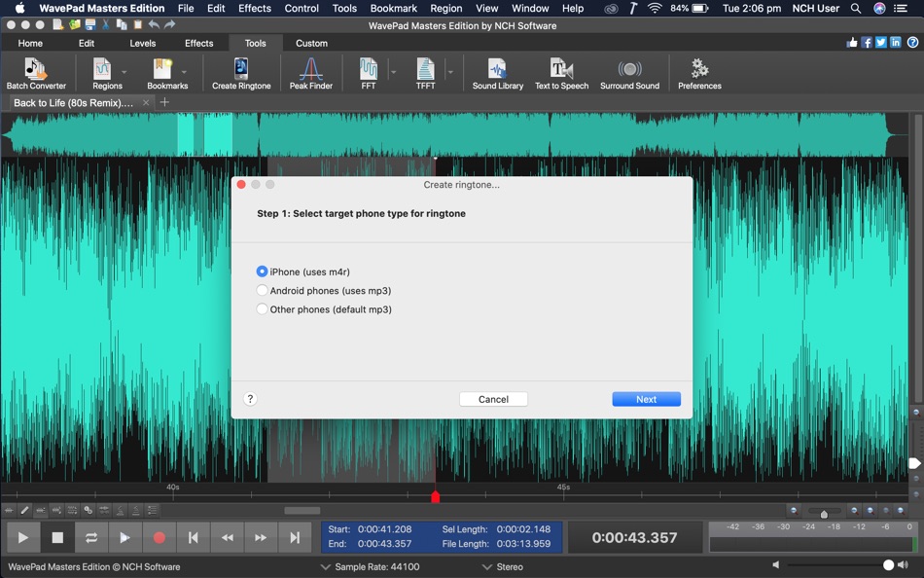Select the pencil edit tool below waveform

click(24, 510)
